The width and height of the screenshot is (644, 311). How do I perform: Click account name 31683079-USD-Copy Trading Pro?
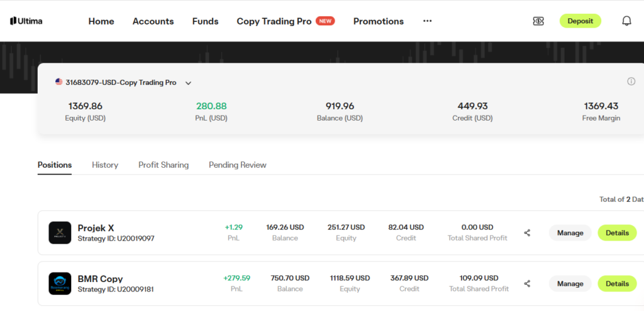121,82
